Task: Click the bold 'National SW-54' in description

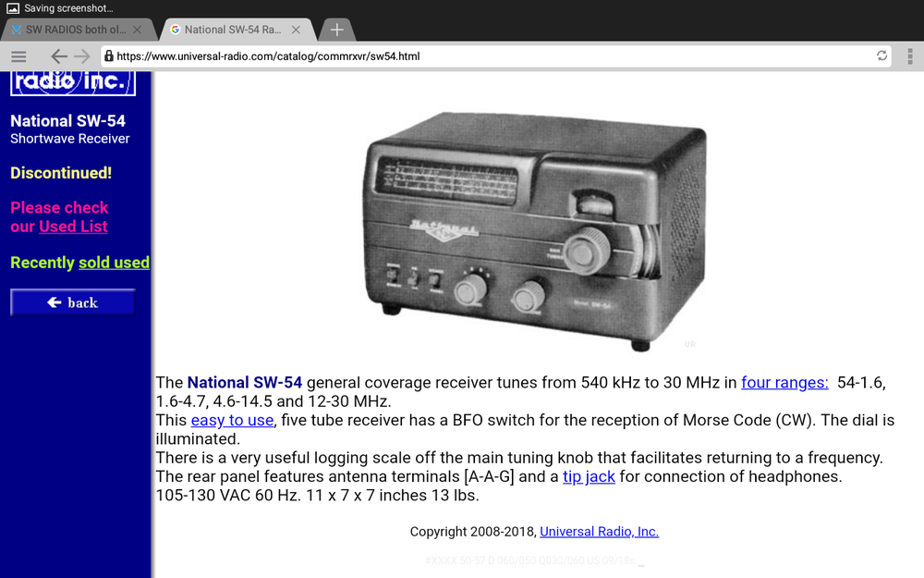Action: [x=245, y=382]
